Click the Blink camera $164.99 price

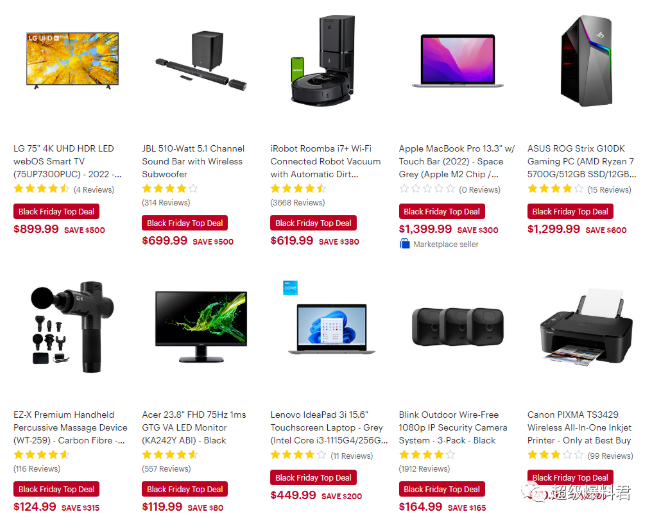[420, 507]
